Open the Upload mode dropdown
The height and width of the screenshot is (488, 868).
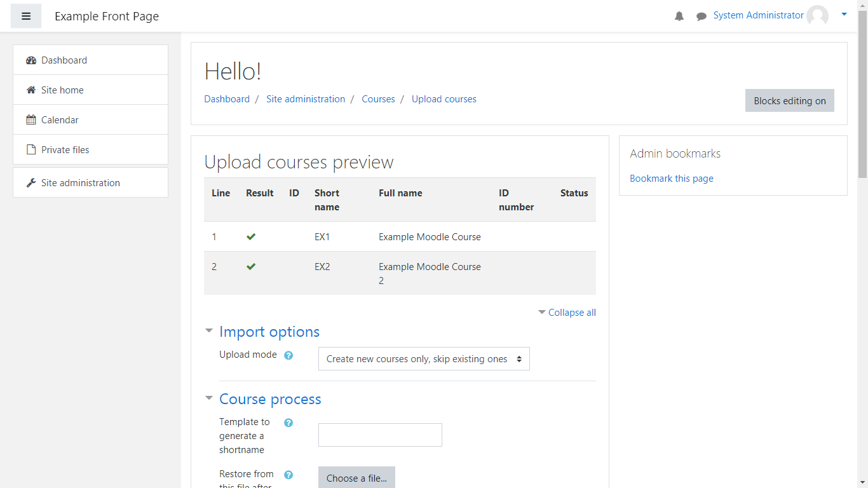coord(424,359)
